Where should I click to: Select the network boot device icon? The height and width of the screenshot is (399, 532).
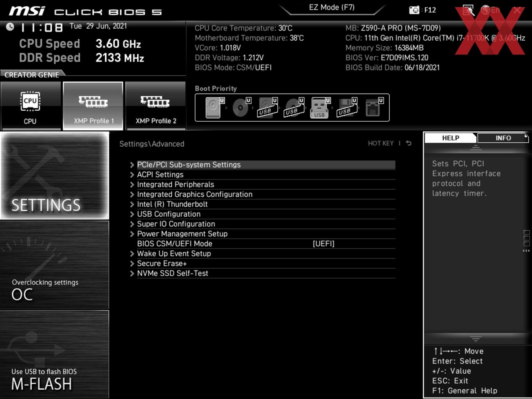coord(374,108)
